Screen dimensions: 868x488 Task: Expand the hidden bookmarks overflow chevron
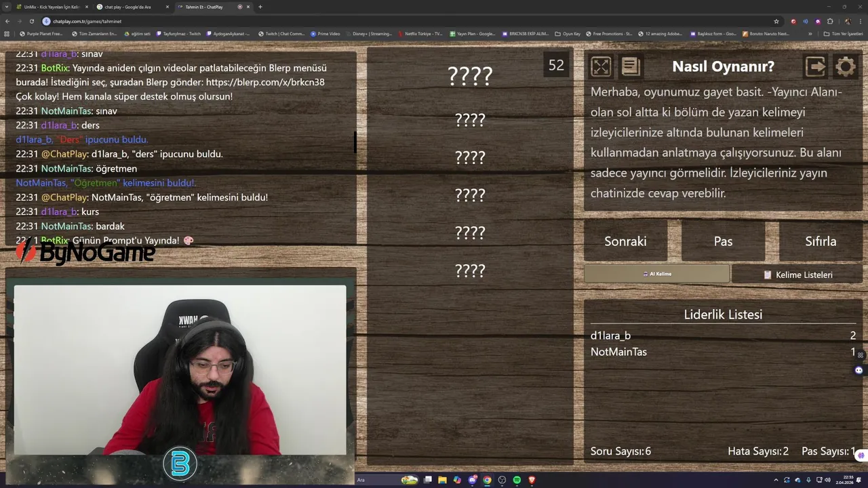pos(810,33)
